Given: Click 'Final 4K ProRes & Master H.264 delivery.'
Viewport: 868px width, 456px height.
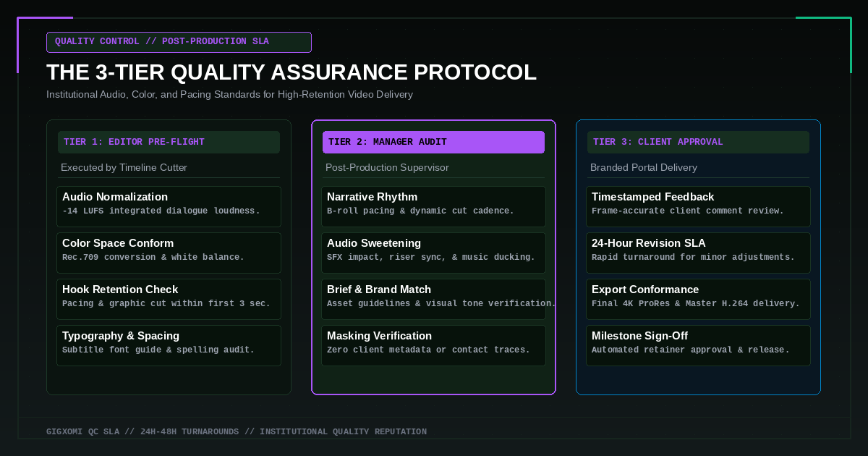Looking at the screenshot, I should click(696, 303).
